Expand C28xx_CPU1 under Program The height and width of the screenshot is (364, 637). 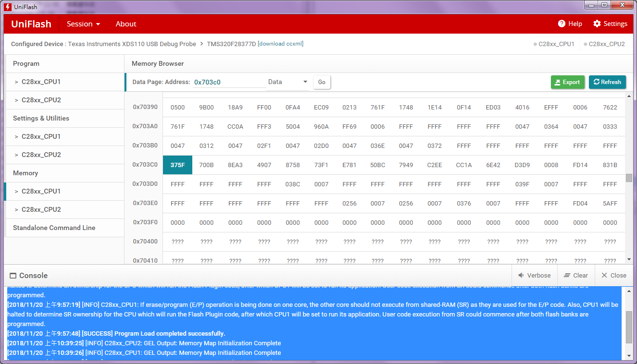click(x=64, y=82)
